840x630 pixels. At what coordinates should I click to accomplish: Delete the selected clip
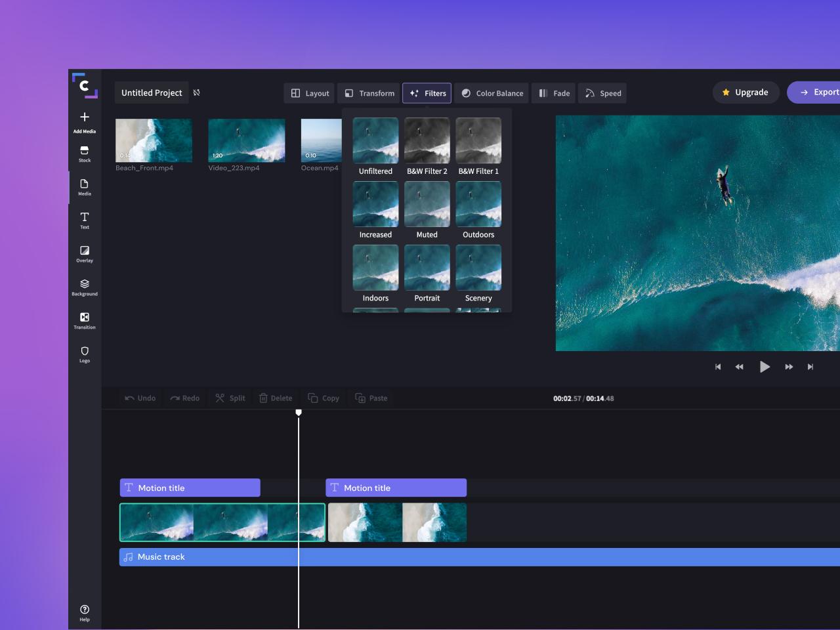click(276, 398)
